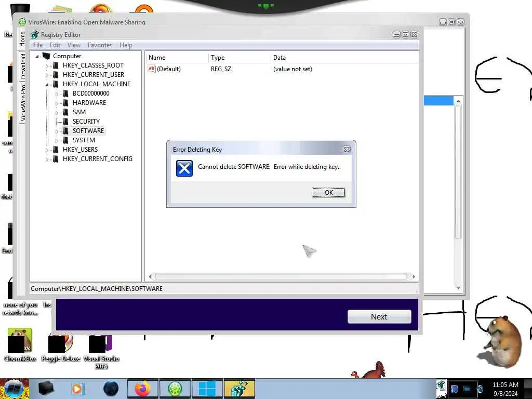Click the horizontal scrollbar in values pane
The height and width of the screenshot is (399, 532).
pyautogui.click(x=281, y=276)
